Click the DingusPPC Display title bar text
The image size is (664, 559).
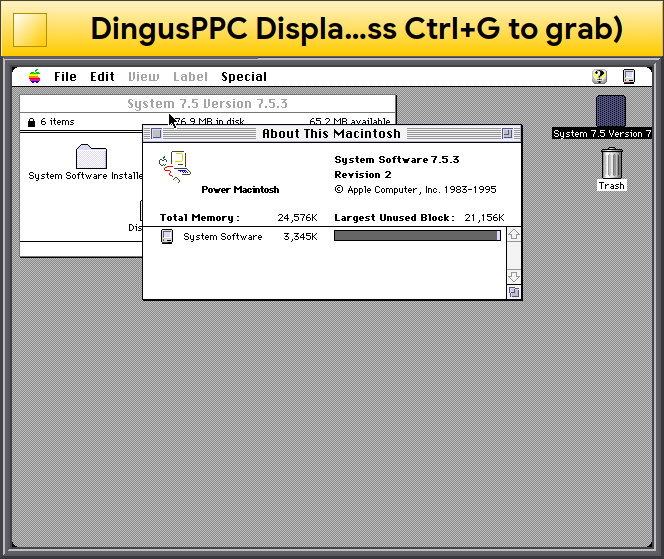point(357,30)
